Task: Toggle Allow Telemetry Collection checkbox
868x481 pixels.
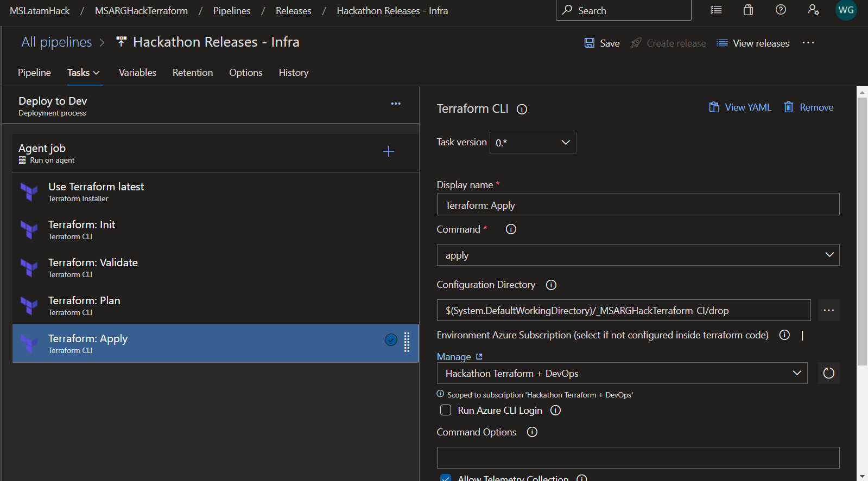Action: (x=446, y=478)
